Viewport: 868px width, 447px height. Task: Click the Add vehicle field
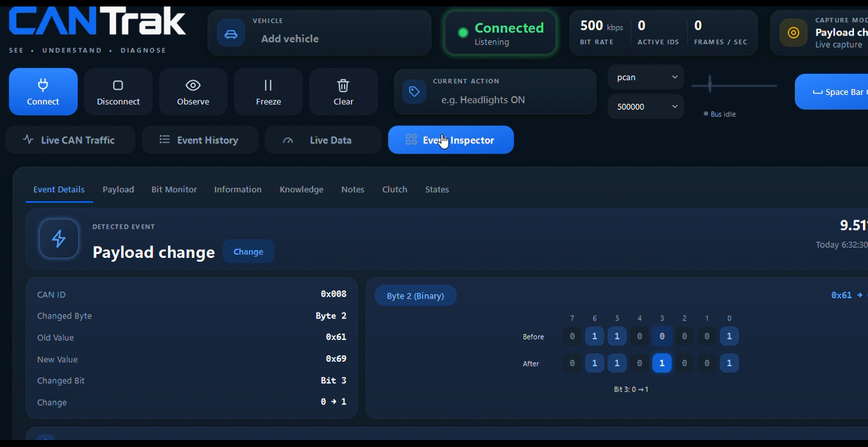(320, 33)
